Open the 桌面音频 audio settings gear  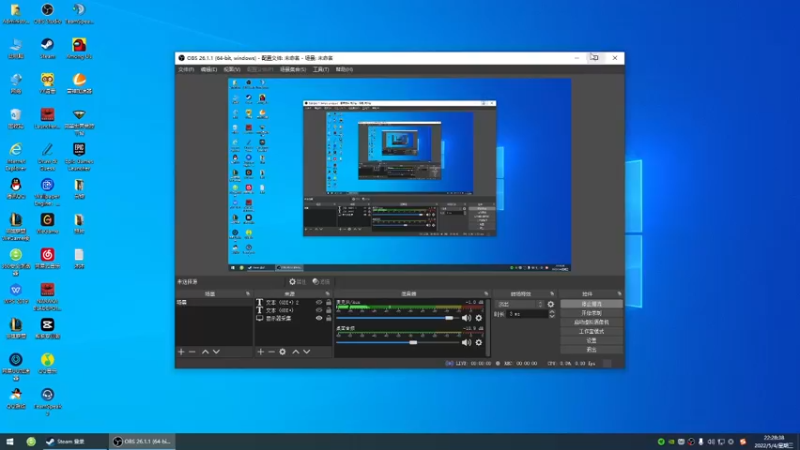point(479,342)
